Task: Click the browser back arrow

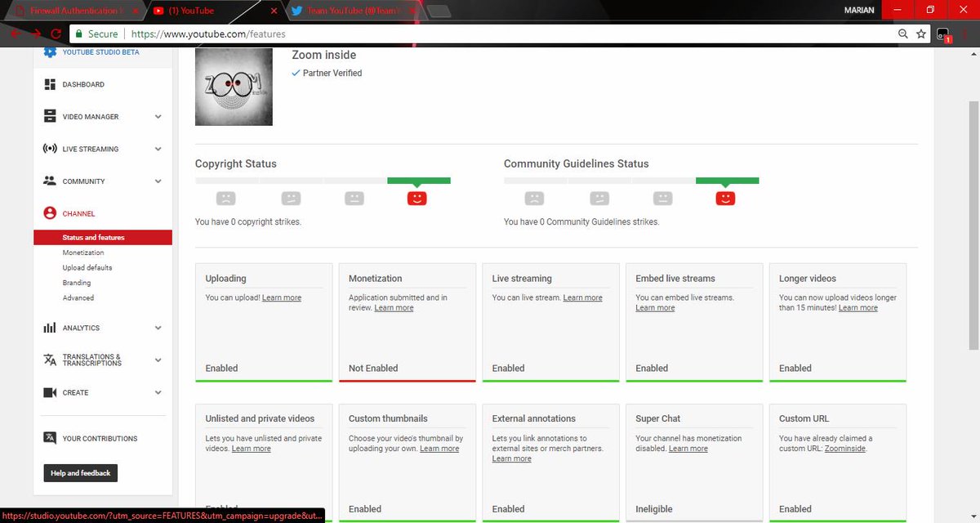Action: (x=15, y=34)
